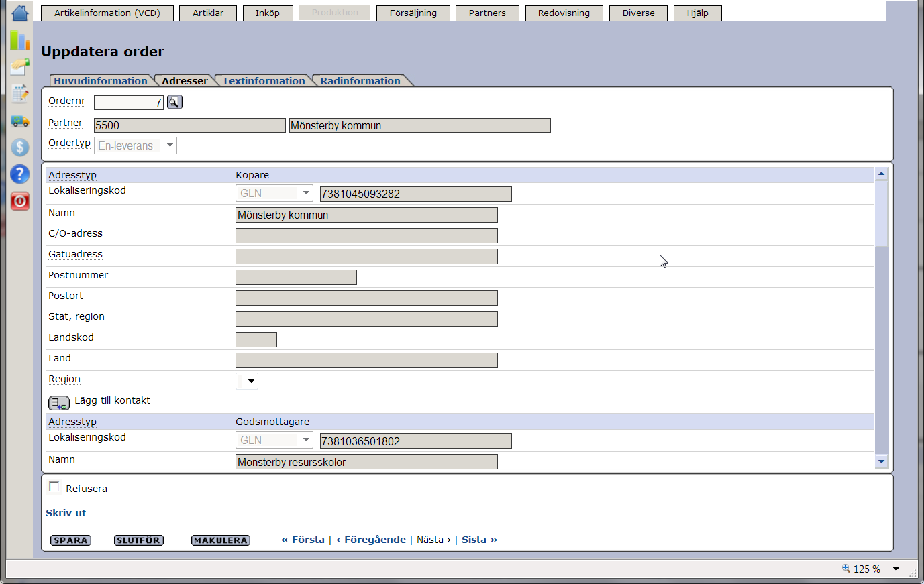Click the delivery truck icon
This screenshot has width=924, height=584.
click(20, 121)
